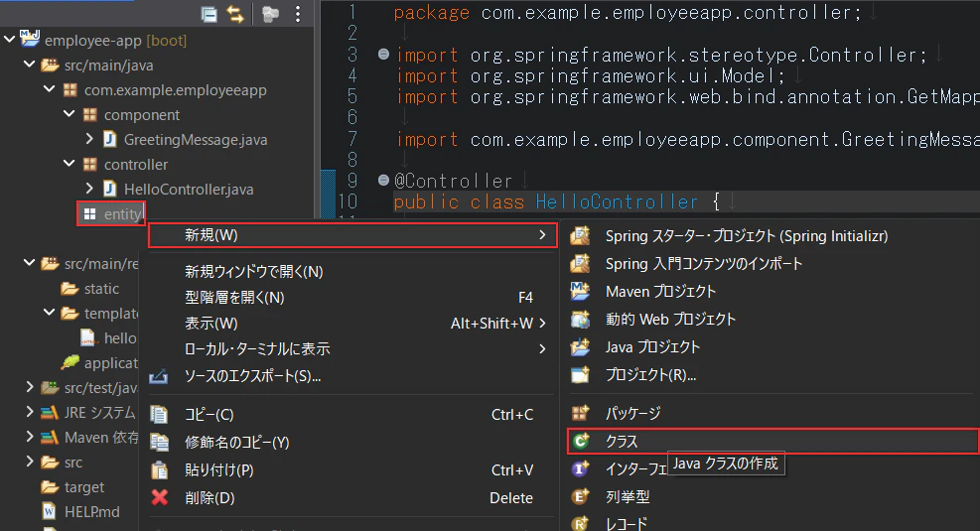The height and width of the screenshot is (531, 980).
Task: Expand the GreetingMessage.java node
Action: [x=89, y=139]
